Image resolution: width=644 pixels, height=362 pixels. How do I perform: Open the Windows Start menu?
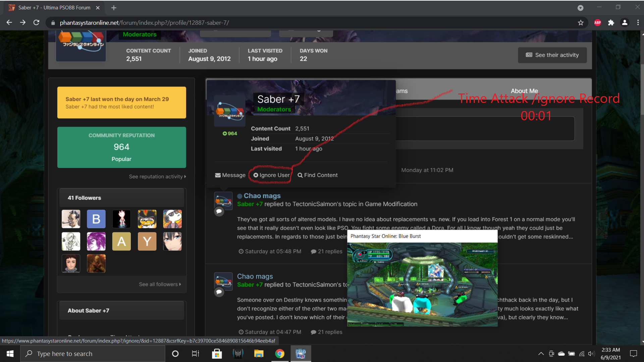pos(10,354)
